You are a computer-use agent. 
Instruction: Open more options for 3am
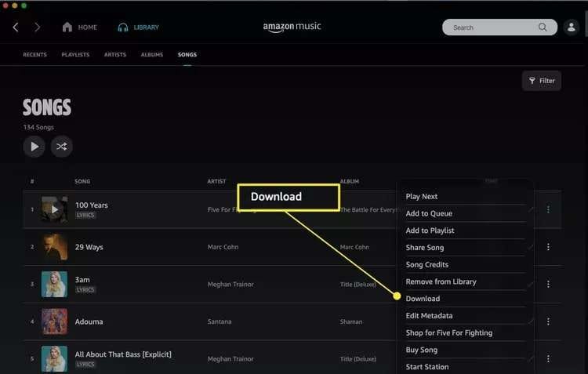(x=548, y=284)
